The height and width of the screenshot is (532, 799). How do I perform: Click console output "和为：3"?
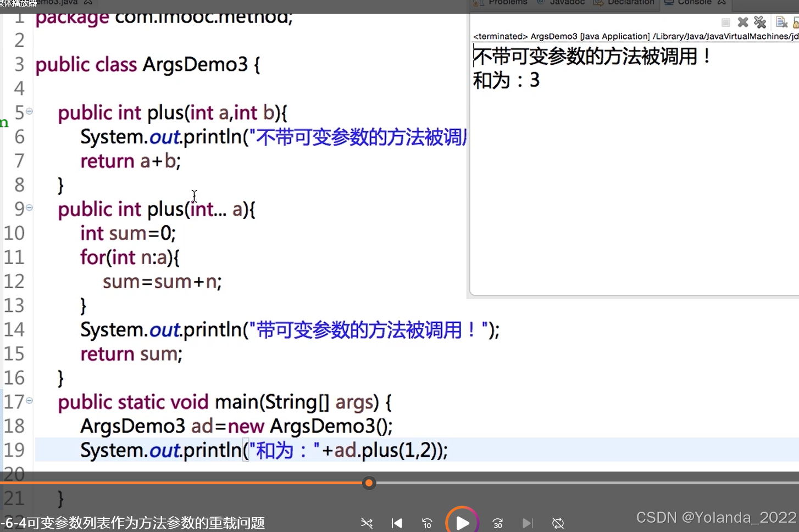(x=507, y=81)
